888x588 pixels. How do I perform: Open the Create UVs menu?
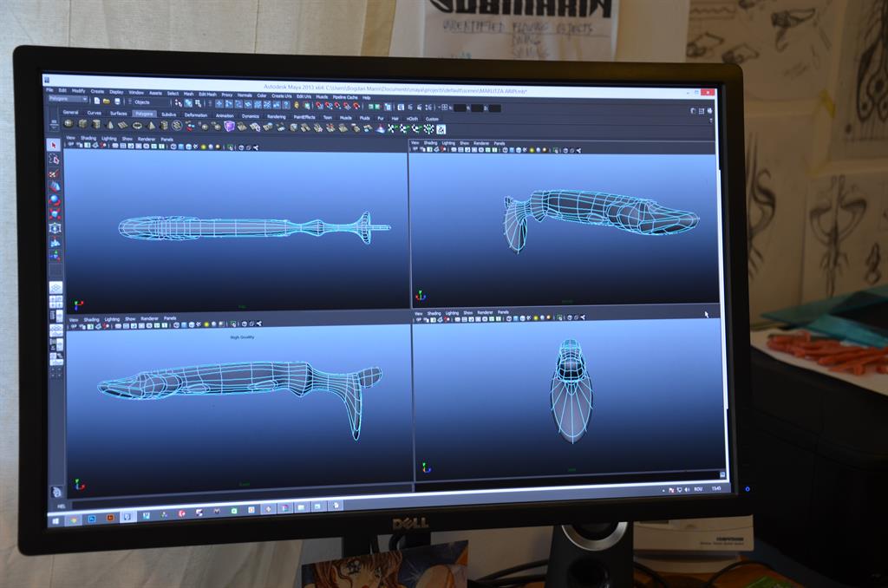[x=282, y=95]
